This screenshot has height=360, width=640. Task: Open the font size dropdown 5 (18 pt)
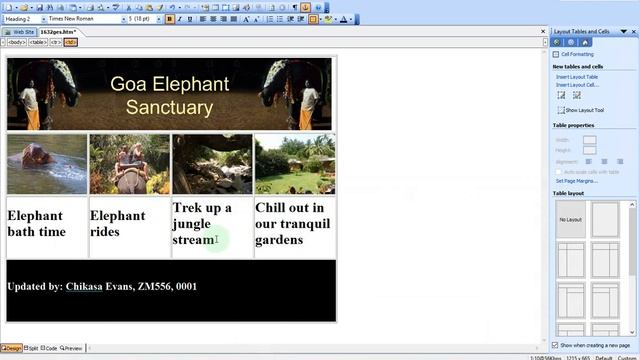click(159, 19)
